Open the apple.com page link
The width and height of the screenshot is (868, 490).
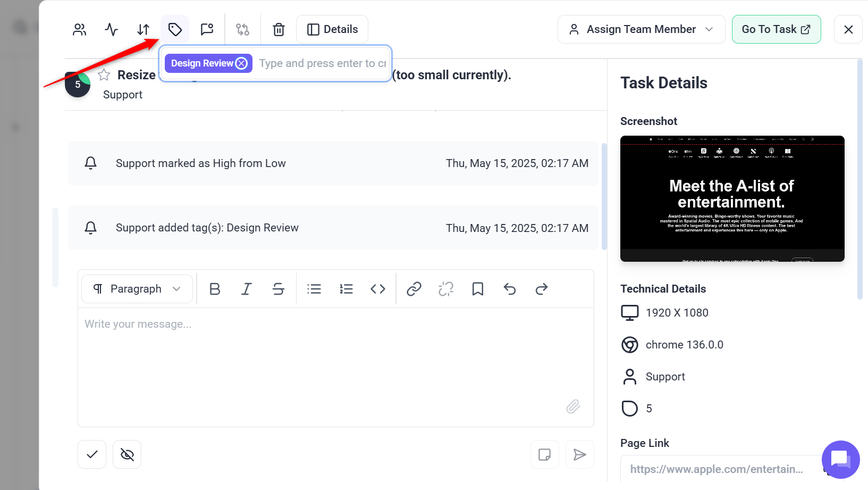[x=716, y=469]
